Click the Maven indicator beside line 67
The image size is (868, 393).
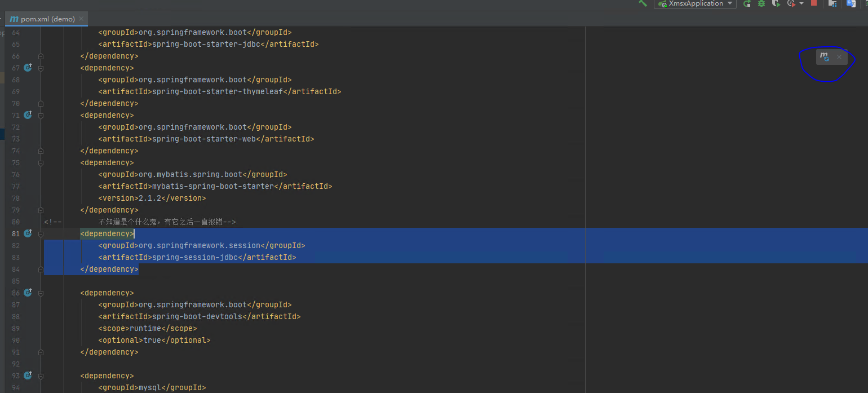click(27, 68)
